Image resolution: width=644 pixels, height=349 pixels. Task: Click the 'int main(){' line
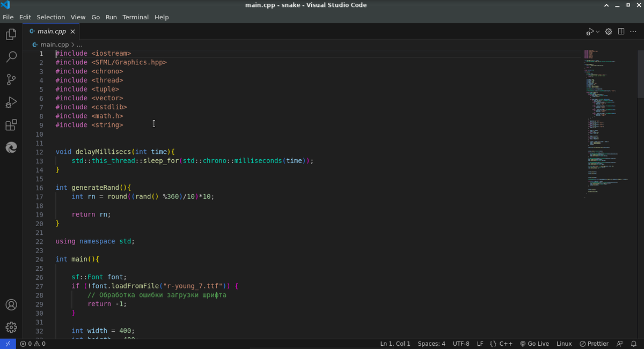point(77,259)
